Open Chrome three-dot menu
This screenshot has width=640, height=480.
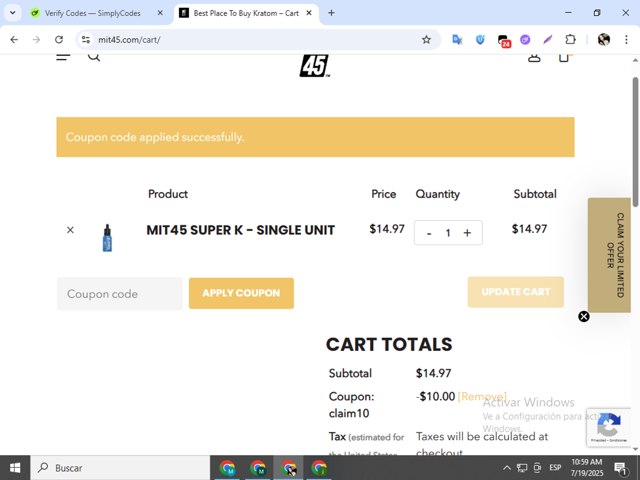pos(626,40)
